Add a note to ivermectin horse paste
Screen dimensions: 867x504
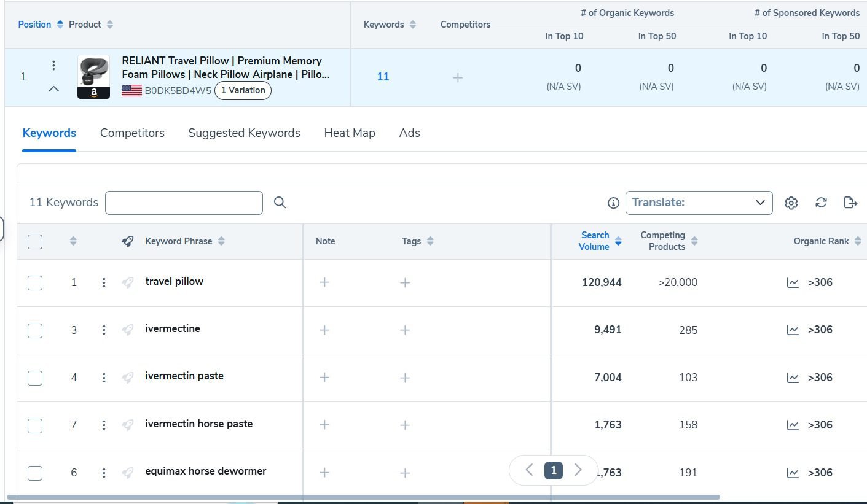324,425
